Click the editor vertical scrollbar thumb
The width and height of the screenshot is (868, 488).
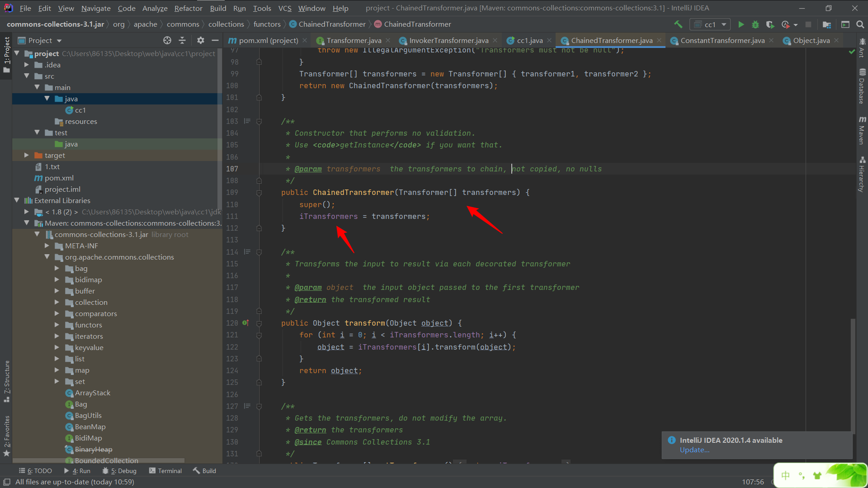[x=853, y=375]
